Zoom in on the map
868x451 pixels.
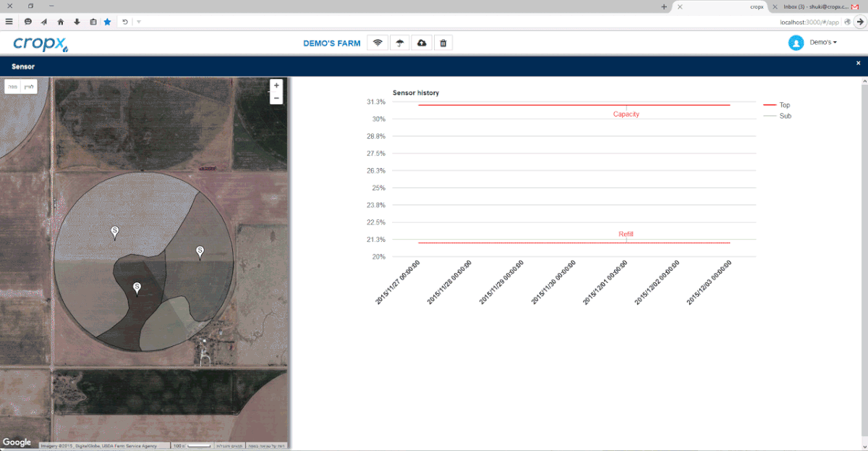276,85
